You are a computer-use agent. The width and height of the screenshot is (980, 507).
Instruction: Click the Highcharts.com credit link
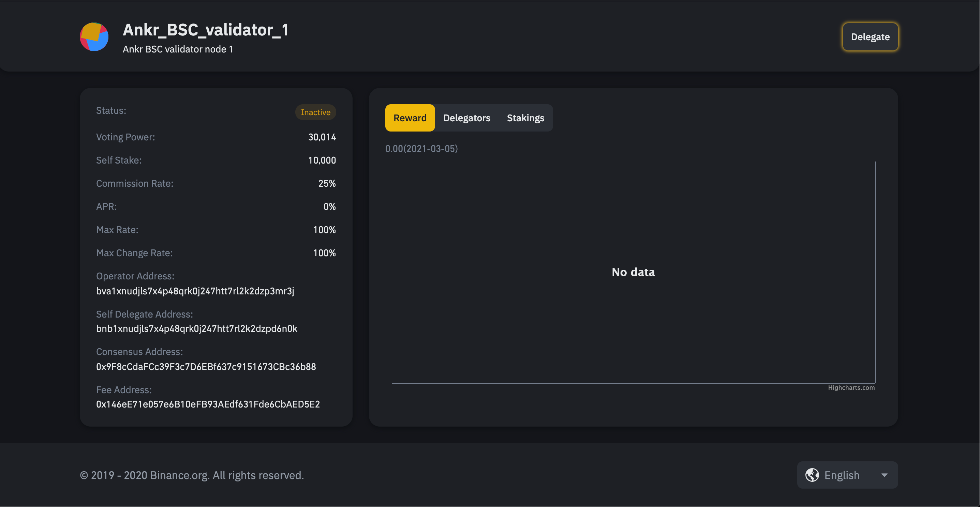(851, 388)
